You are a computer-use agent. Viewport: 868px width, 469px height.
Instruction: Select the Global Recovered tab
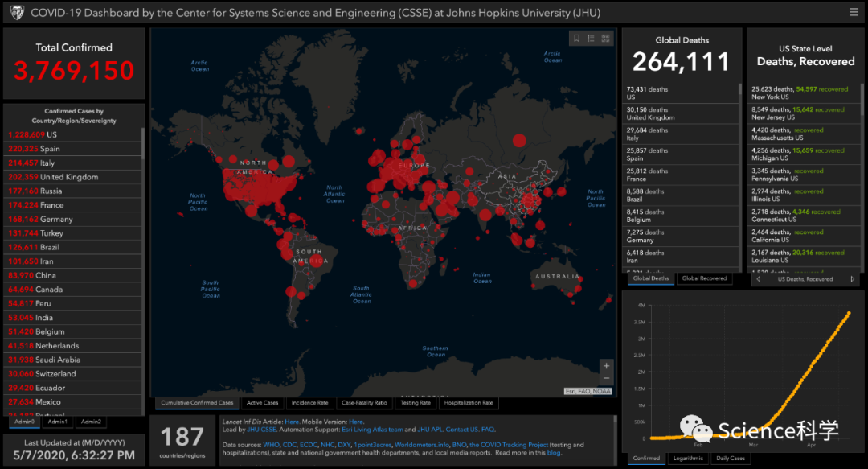pyautogui.click(x=704, y=279)
